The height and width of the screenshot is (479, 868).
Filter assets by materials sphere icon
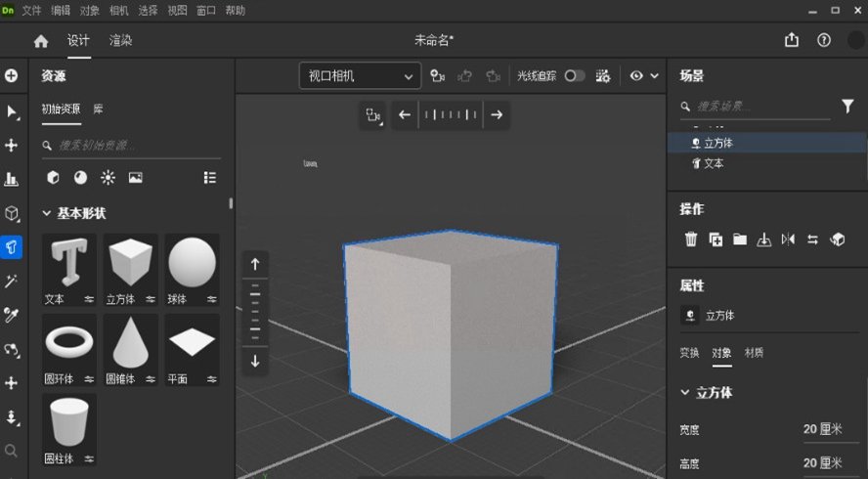point(81,177)
